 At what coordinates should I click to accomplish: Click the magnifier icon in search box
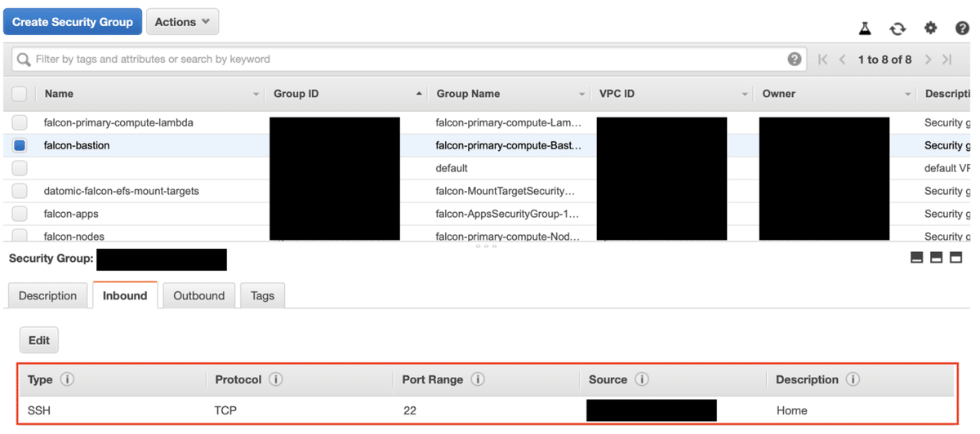24,60
